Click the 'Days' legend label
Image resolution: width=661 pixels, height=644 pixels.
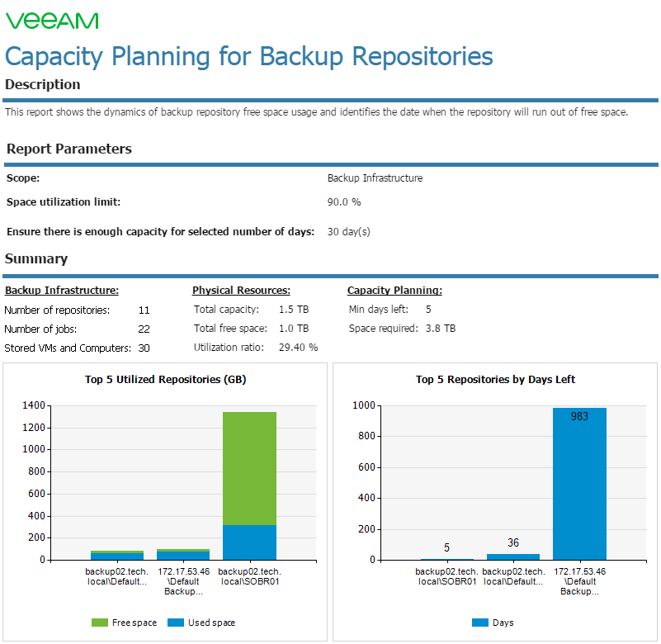[x=503, y=623]
